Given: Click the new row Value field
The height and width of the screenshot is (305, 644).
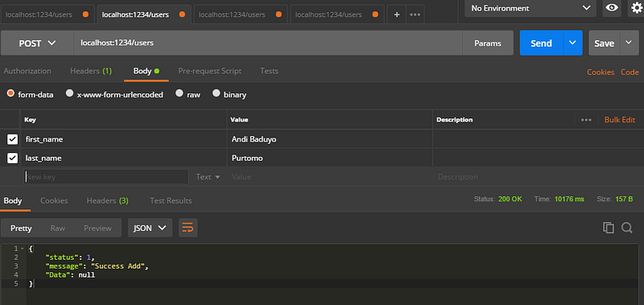Looking at the screenshot, I should click(x=330, y=177).
